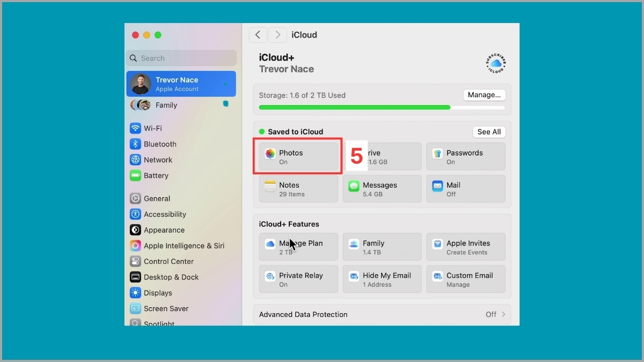Open the Mail tile marked Off
The width and height of the screenshot is (644, 362).
click(466, 189)
